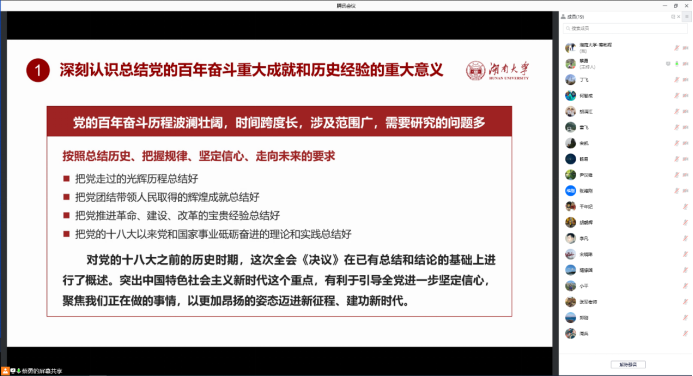The width and height of the screenshot is (693, 376).
Task: Click the host's green active microphone icon
Action: (676, 64)
